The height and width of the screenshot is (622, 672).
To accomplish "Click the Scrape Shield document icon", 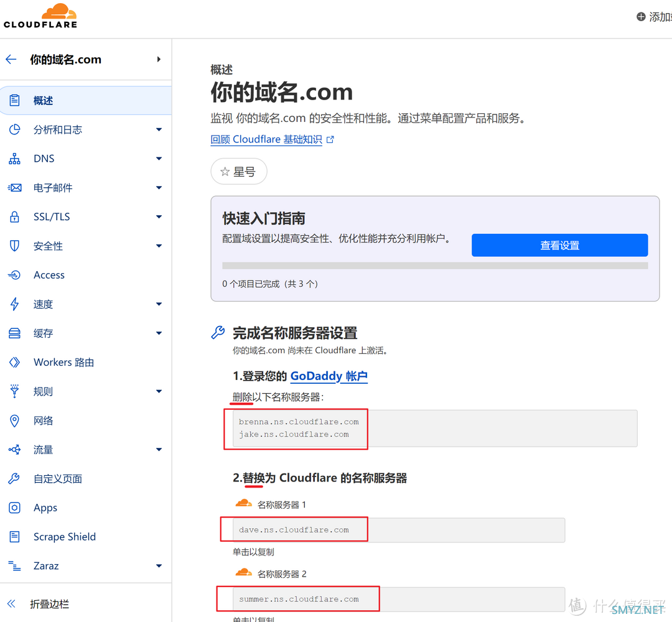I will coord(14,537).
